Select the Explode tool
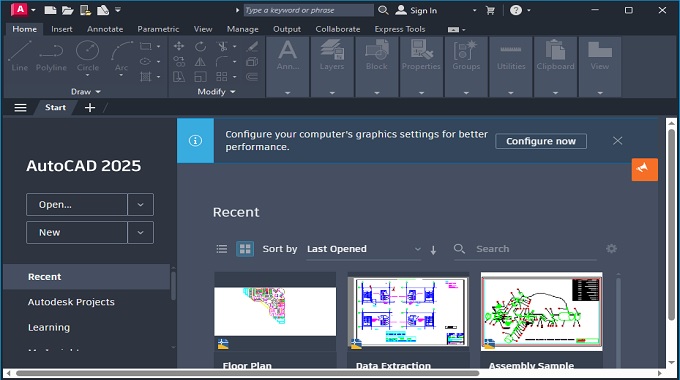This screenshot has height=380, width=680. (252, 62)
